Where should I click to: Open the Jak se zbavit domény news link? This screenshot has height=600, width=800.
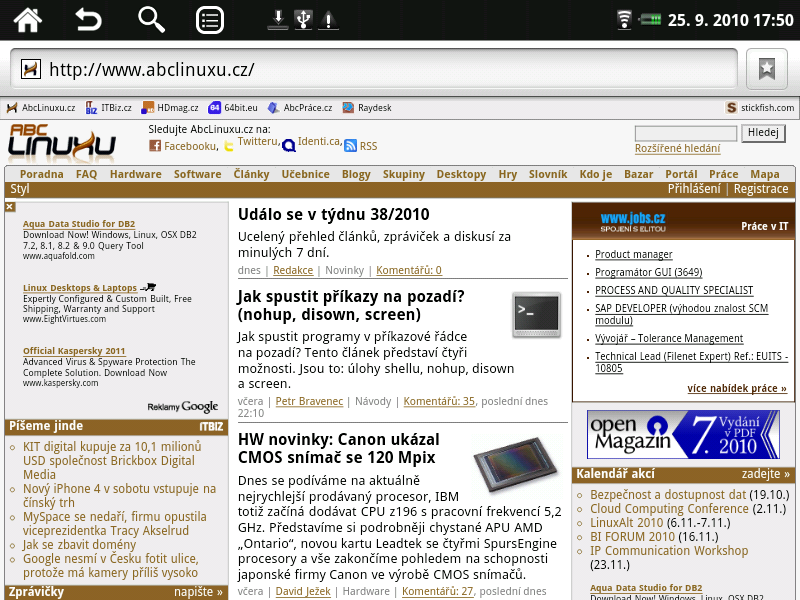pyautogui.click(x=80, y=545)
